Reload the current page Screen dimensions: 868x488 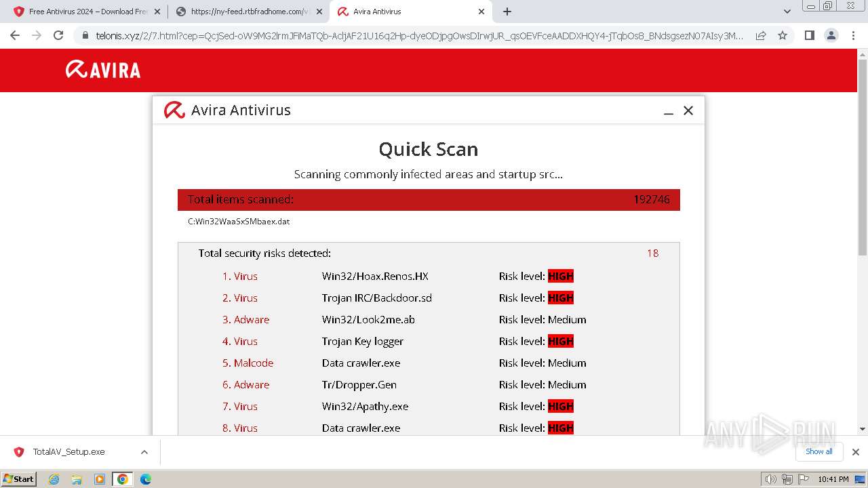coord(58,35)
